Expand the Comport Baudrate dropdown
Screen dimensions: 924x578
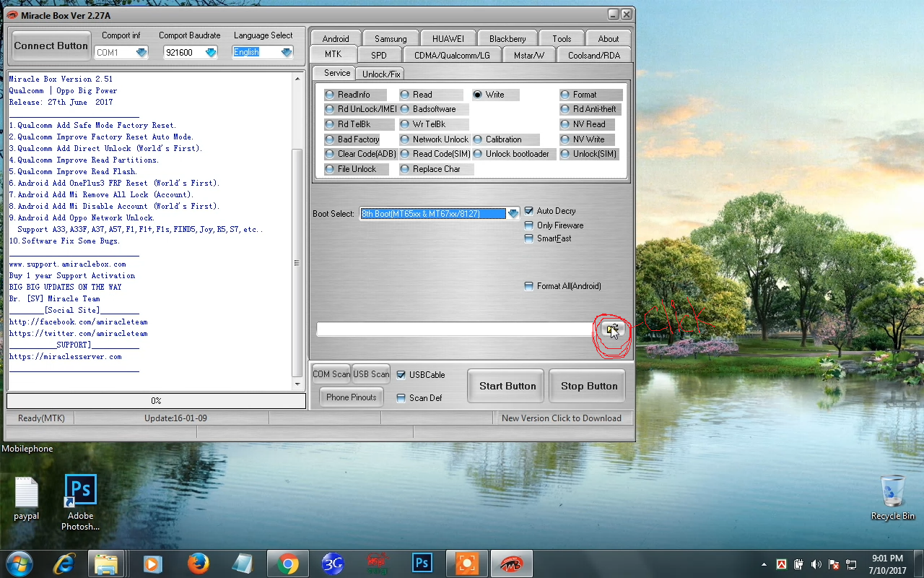(210, 52)
